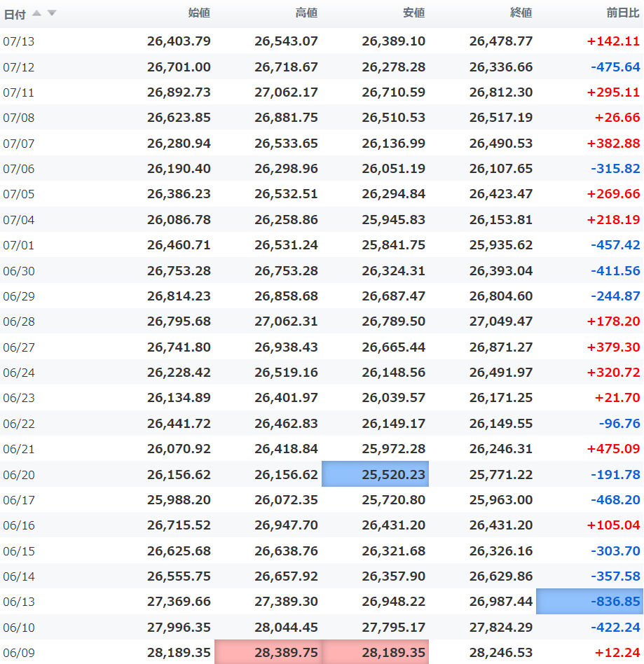This screenshot has height=664, width=644.
Task: Click the 終値 column header
Action: click(x=521, y=13)
